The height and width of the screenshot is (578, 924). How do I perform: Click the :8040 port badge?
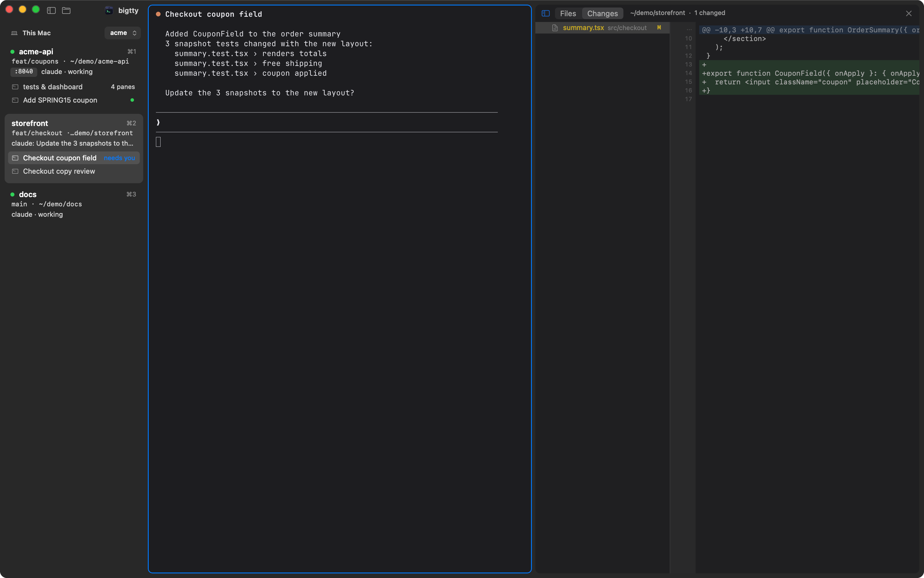[24, 71]
